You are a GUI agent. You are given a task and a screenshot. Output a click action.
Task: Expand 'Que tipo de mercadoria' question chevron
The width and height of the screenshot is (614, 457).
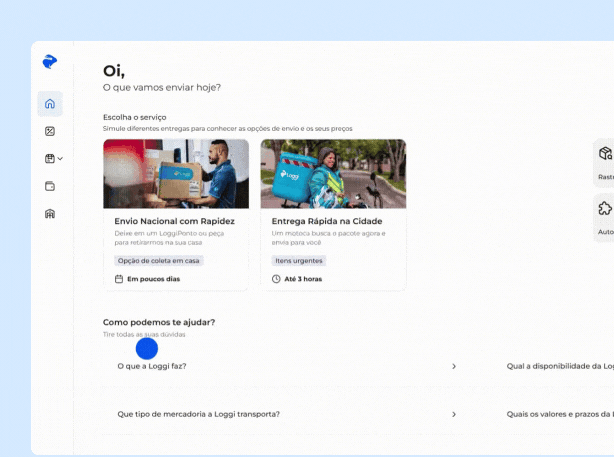point(454,414)
